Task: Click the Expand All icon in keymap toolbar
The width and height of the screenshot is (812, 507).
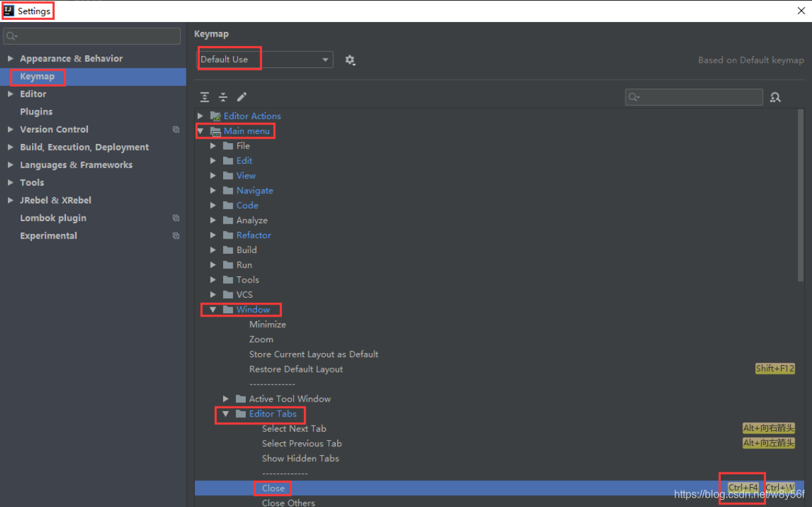Action: 204,97
